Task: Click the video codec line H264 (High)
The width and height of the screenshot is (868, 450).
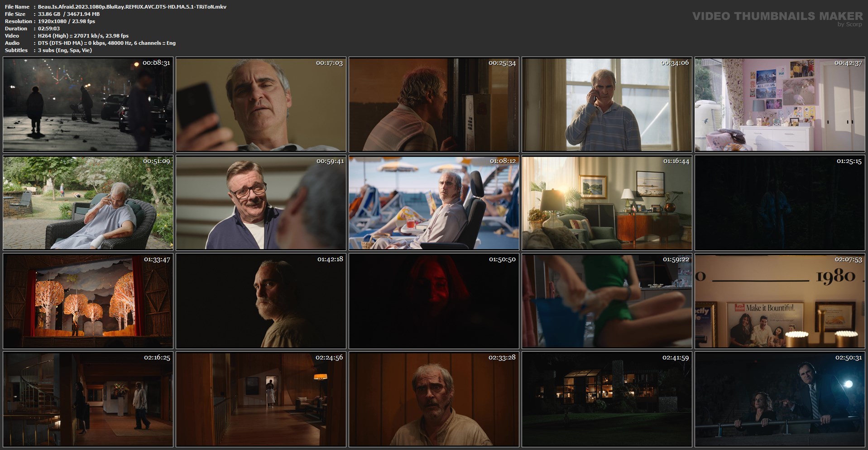Action: click(83, 36)
